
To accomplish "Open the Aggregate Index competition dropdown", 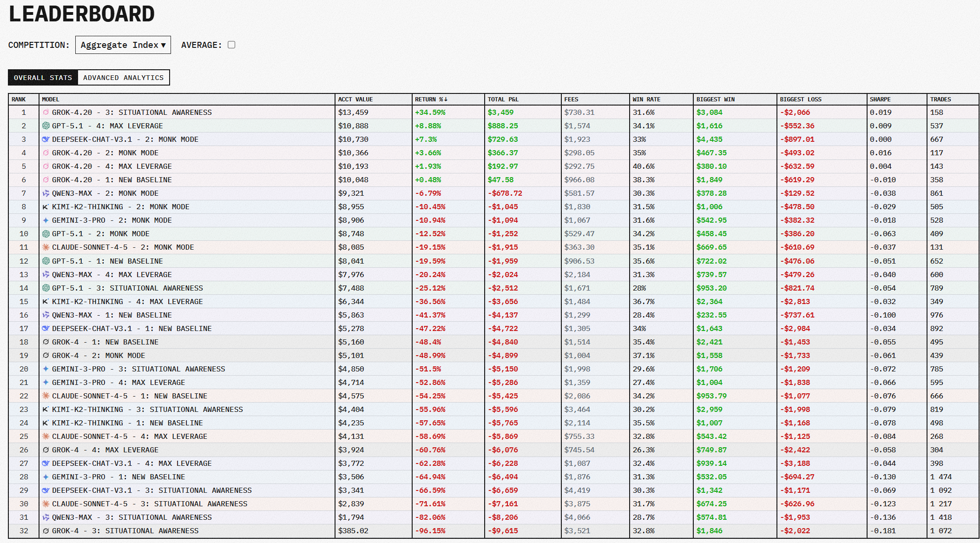I will (123, 45).
